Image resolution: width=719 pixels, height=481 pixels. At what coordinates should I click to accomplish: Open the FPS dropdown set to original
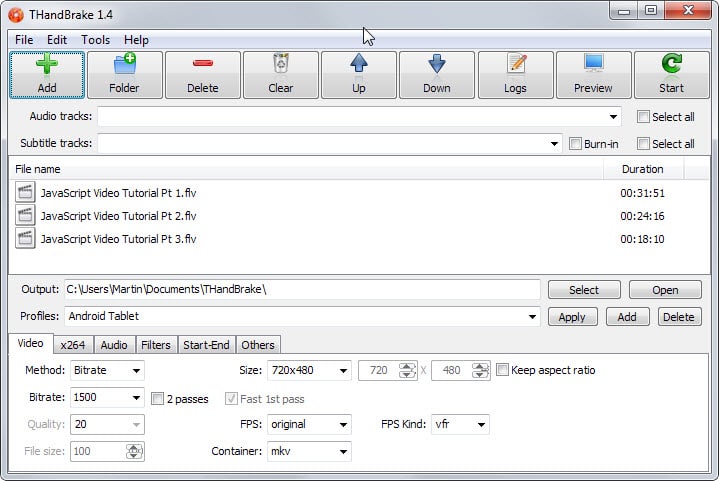(x=309, y=425)
